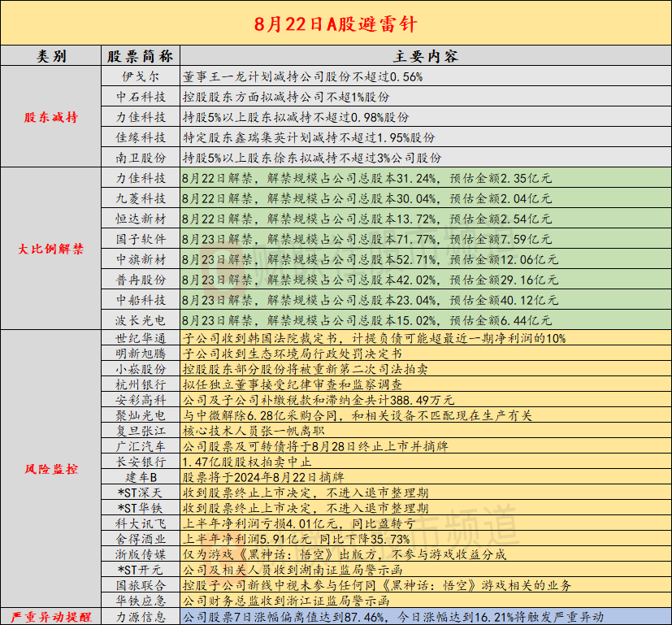This screenshot has height=625, width=672.
Task: Select stock name 伊戈尔
Action: [141, 76]
